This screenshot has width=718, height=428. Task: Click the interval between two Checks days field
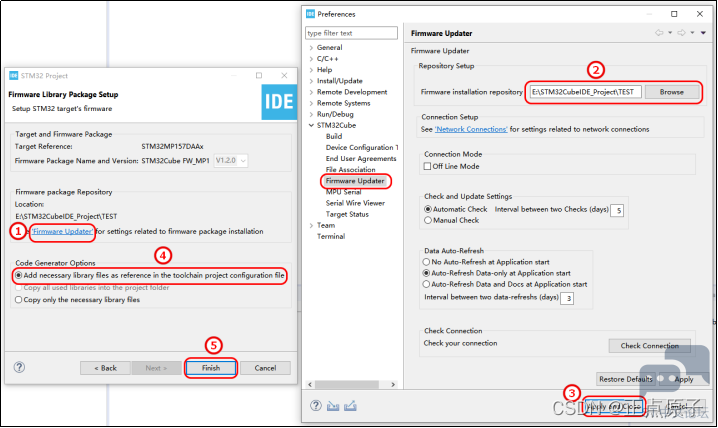[617, 210]
